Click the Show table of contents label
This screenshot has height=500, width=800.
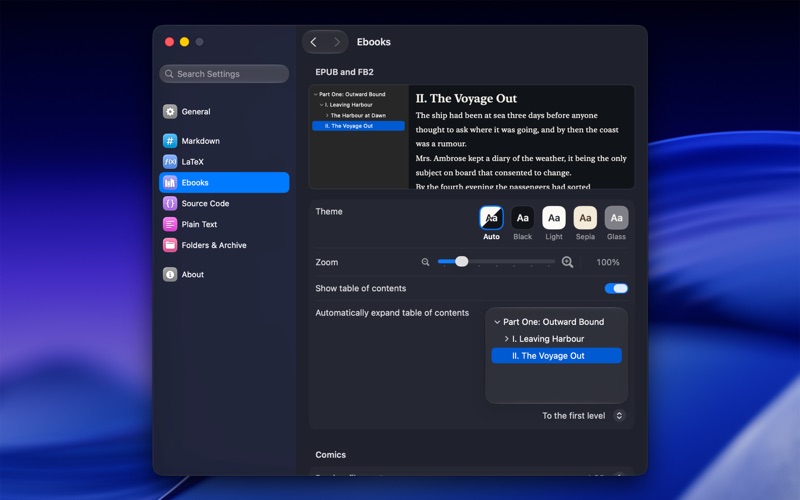[361, 288]
